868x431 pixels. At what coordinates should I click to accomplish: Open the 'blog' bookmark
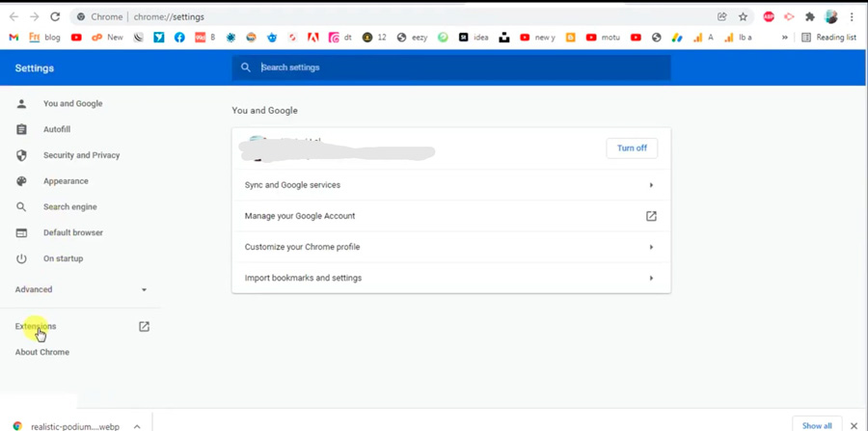pos(44,38)
